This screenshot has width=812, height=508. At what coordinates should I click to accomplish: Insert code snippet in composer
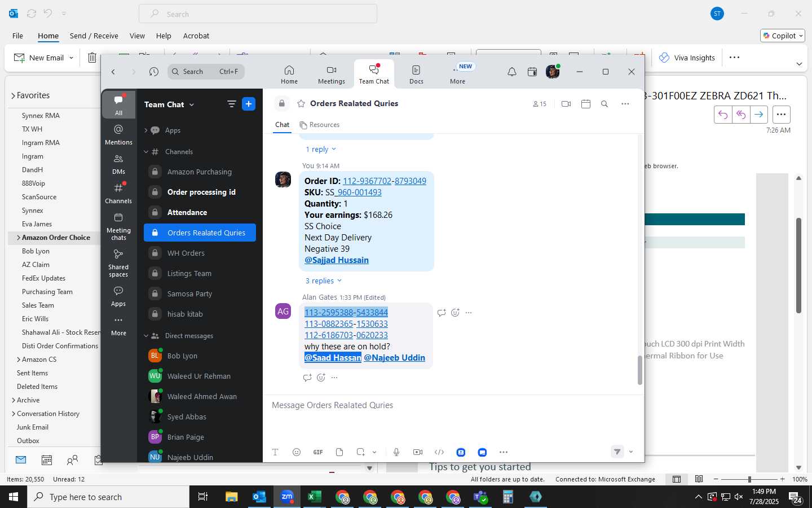pyautogui.click(x=439, y=452)
